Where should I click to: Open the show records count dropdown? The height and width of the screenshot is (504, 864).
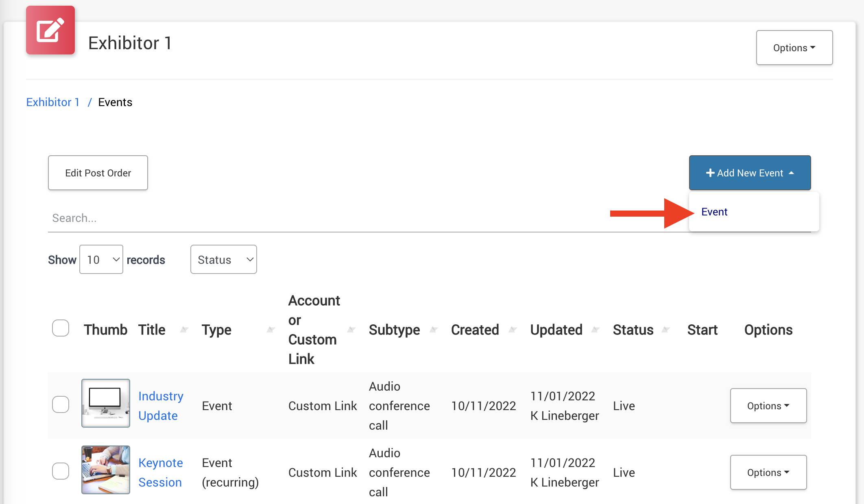click(101, 259)
